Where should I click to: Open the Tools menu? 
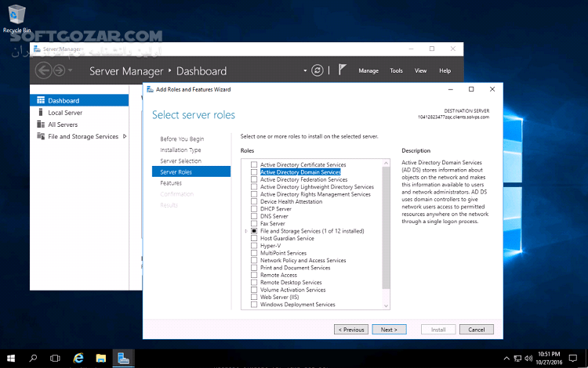tap(396, 70)
